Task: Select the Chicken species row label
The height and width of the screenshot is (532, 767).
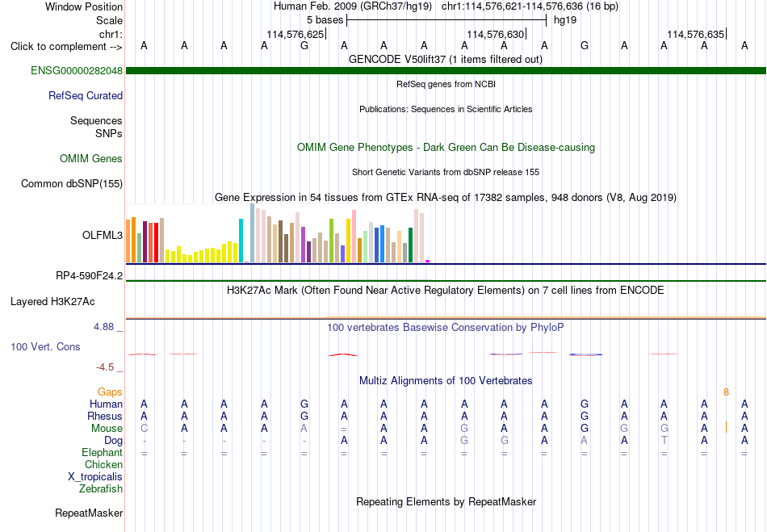Action: [103, 464]
